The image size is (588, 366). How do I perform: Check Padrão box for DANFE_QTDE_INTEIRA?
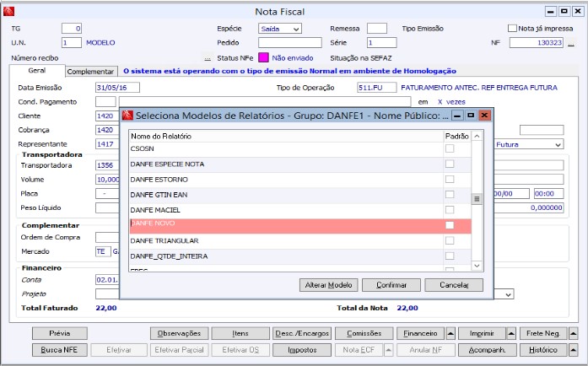(450, 256)
